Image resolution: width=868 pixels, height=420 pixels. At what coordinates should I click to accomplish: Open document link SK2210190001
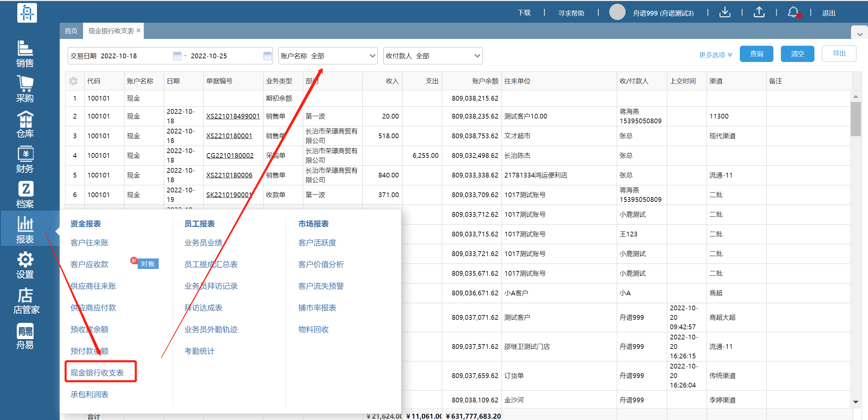[229, 195]
